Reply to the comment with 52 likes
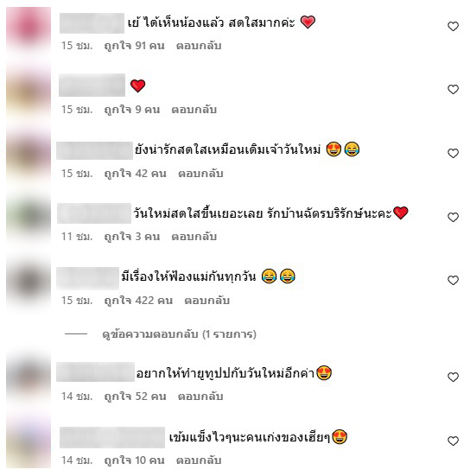This screenshot has height=476, width=470. (x=200, y=397)
